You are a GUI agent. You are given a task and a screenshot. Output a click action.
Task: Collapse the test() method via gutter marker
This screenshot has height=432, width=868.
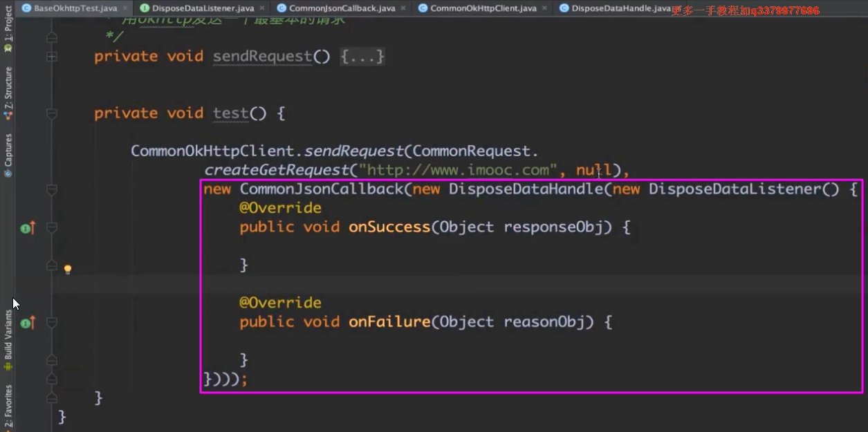point(52,113)
